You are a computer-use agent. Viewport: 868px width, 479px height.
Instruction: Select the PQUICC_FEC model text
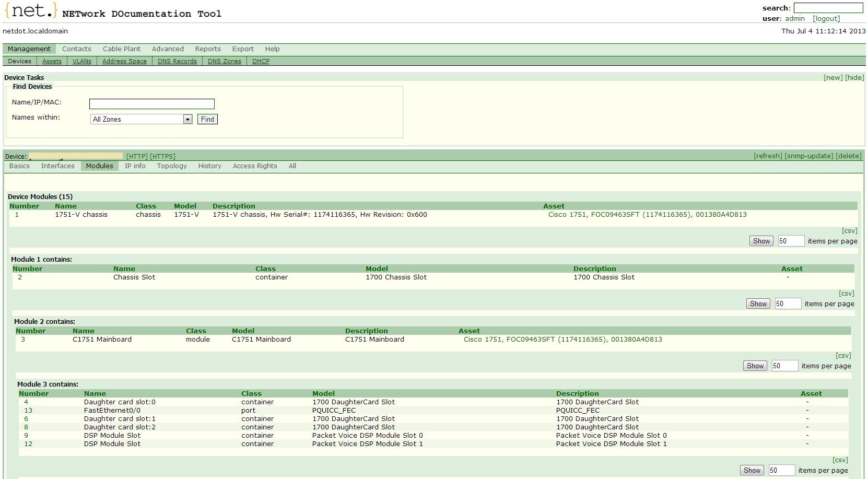coord(334,410)
